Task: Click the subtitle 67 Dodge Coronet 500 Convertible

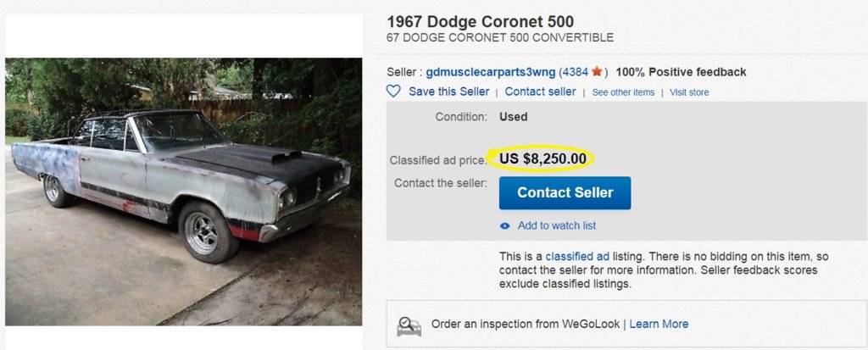Action: pyautogui.click(x=500, y=38)
